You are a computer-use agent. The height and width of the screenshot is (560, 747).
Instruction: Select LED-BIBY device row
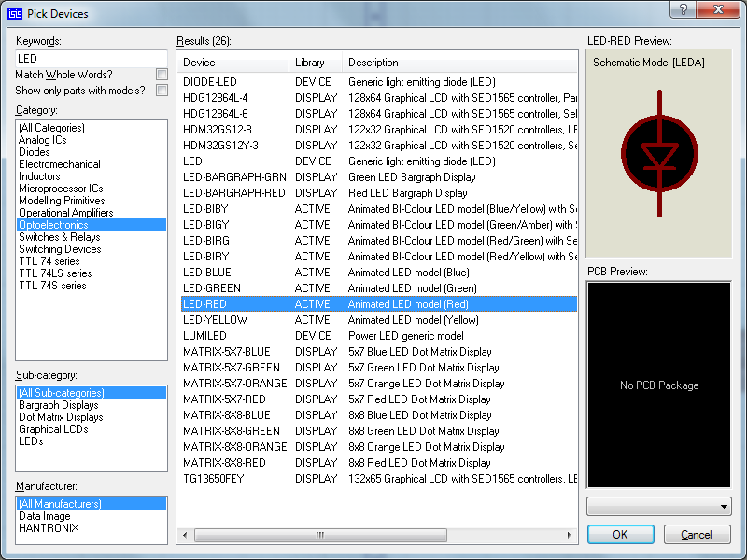point(379,209)
